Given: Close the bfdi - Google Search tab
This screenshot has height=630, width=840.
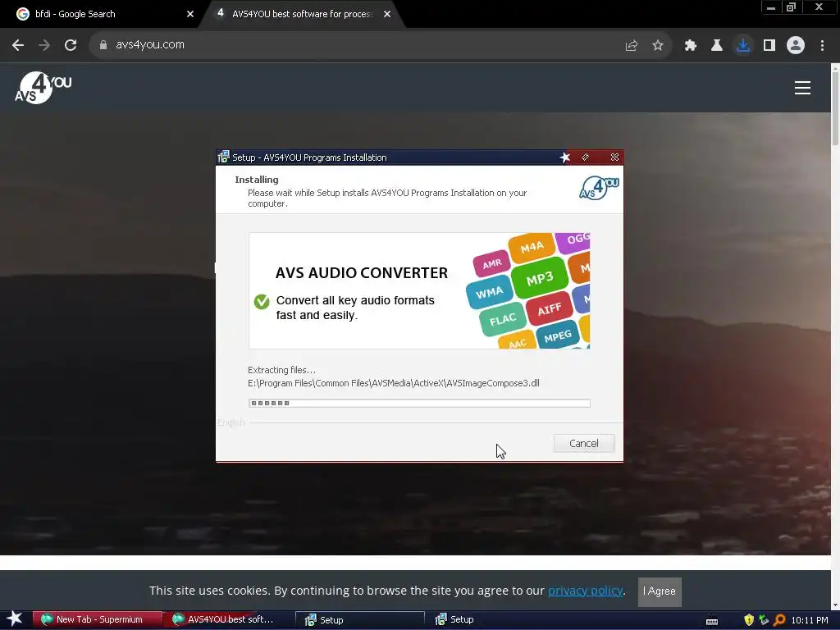Looking at the screenshot, I should [190, 15].
